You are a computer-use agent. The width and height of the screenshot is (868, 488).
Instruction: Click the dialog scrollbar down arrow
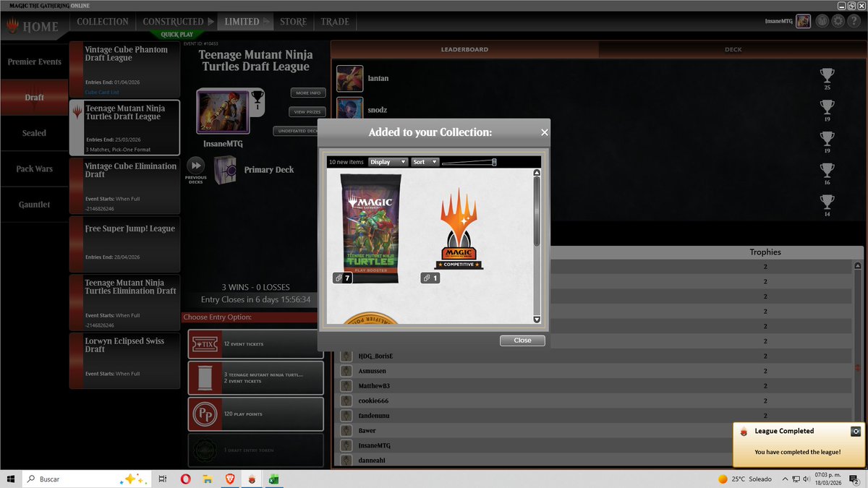click(537, 319)
